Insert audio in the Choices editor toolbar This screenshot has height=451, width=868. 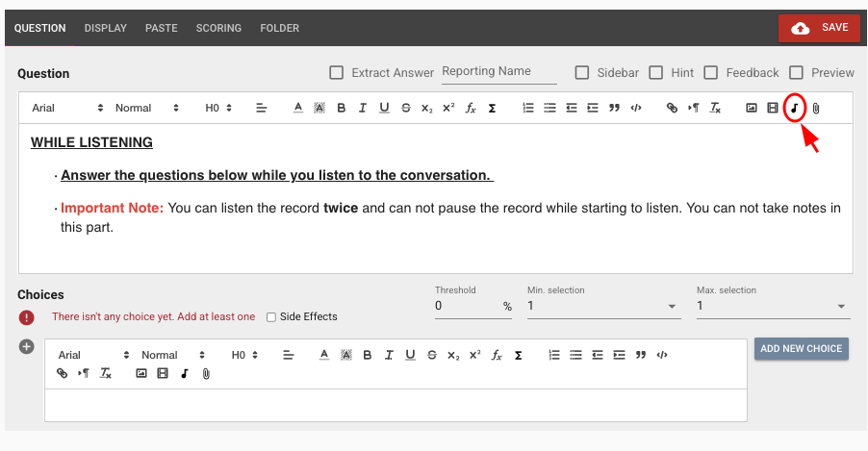click(185, 373)
